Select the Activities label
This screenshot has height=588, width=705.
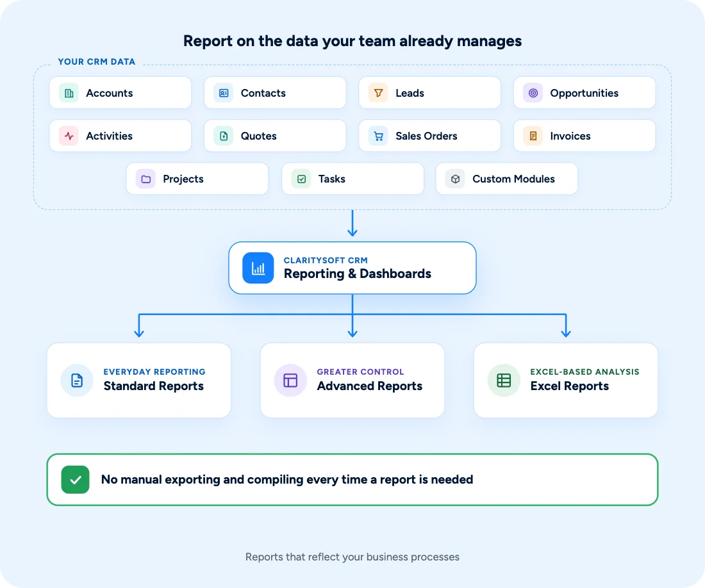(x=109, y=136)
